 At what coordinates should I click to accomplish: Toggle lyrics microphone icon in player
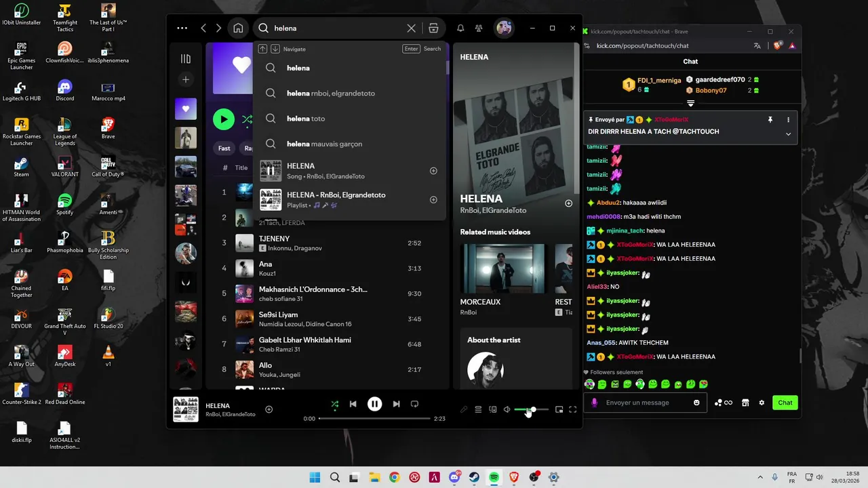pos(464,409)
